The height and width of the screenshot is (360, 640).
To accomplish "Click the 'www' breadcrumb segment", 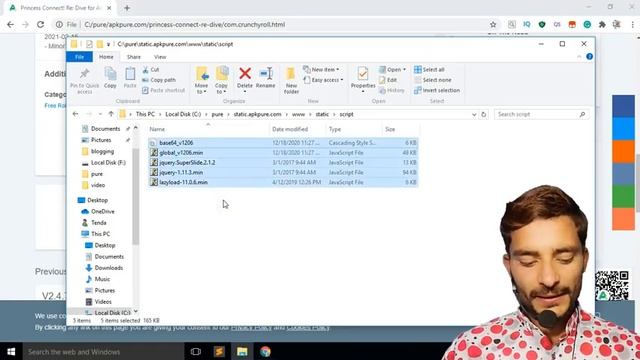I will tap(298, 115).
